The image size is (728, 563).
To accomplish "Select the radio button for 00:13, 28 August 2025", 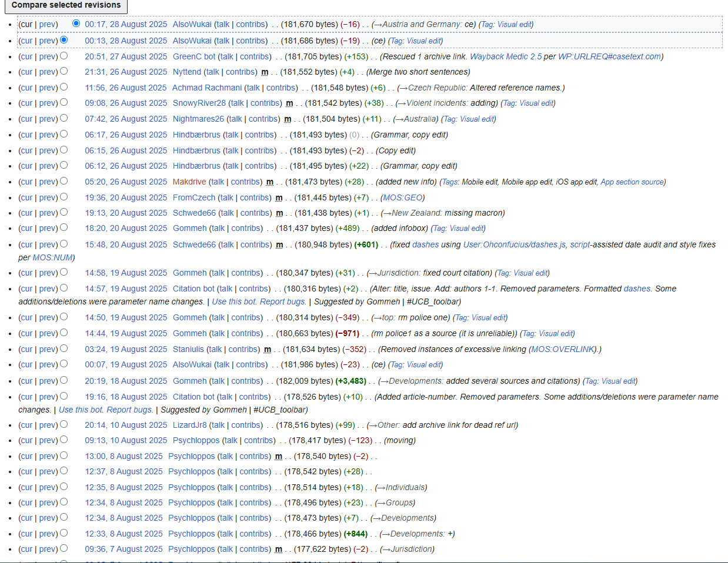I will pos(64,40).
